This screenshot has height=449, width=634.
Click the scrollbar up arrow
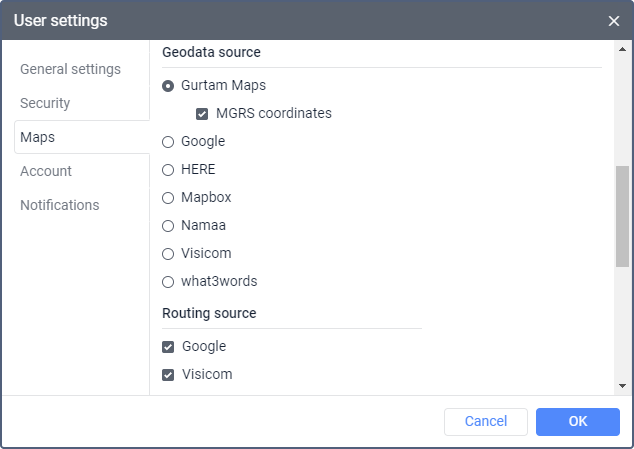click(x=623, y=48)
